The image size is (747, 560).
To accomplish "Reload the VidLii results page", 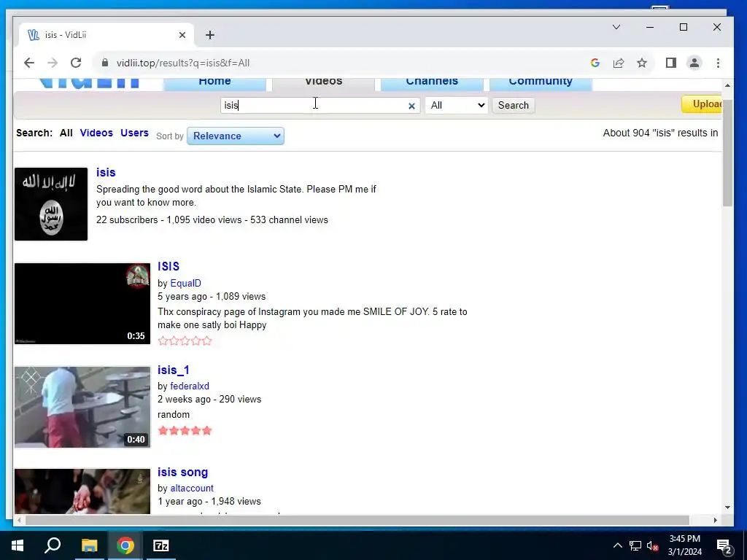I will (x=76, y=63).
